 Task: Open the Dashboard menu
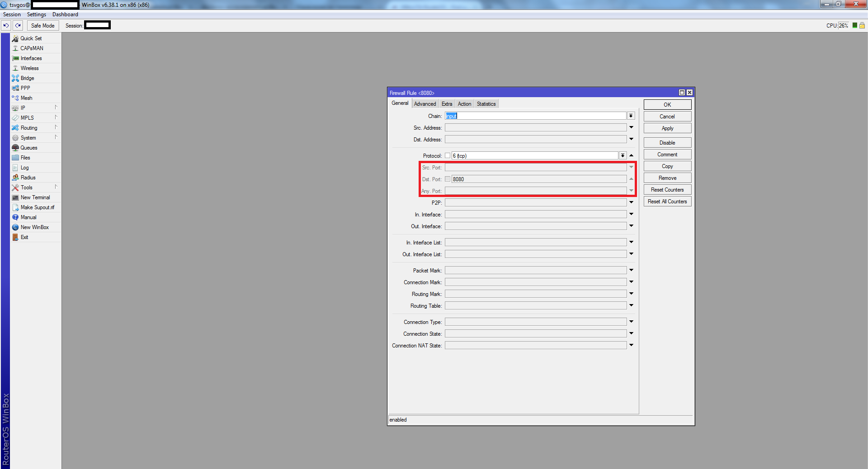tap(65, 14)
